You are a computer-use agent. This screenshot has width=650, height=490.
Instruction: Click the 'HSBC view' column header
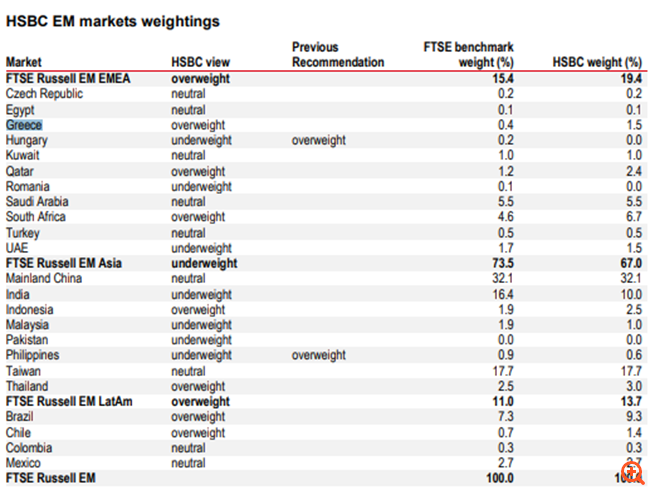(200, 62)
